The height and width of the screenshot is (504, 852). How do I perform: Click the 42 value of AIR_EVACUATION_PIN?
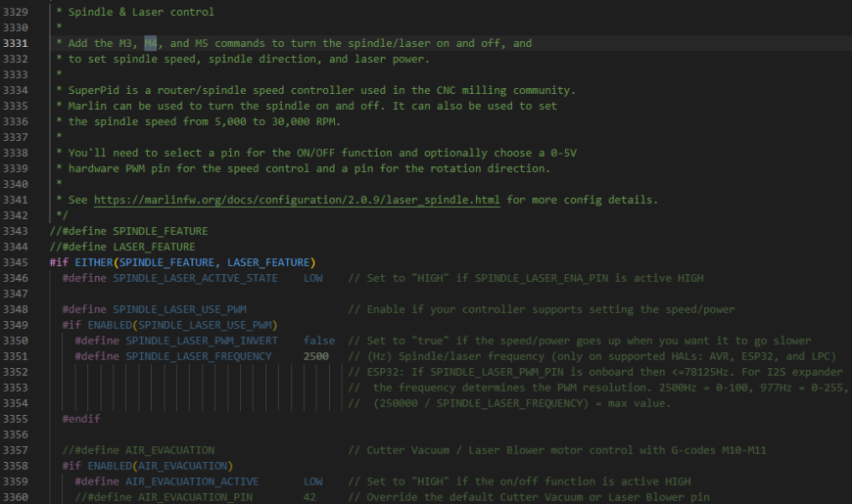pyautogui.click(x=309, y=497)
